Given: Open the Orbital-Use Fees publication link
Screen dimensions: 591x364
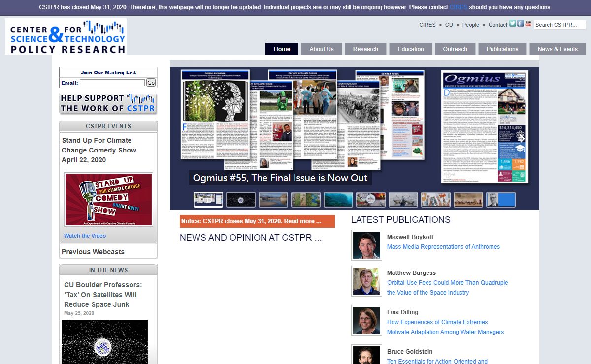Looking at the screenshot, I should click(x=447, y=288).
